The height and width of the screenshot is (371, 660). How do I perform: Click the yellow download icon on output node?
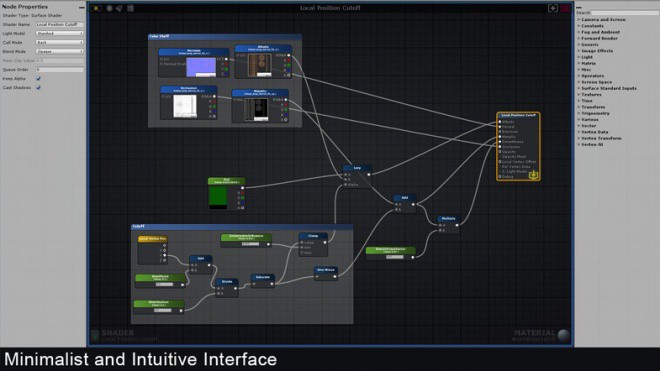coord(533,174)
